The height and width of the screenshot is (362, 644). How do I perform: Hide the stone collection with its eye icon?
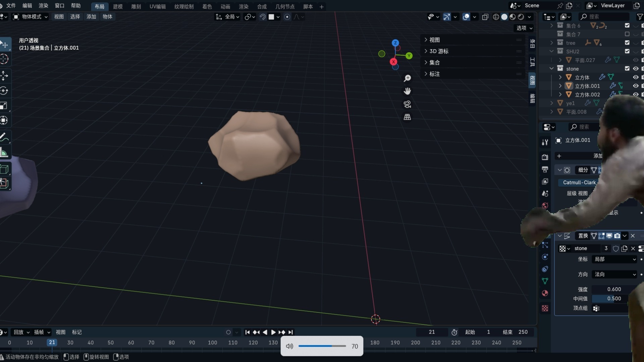coord(636,68)
